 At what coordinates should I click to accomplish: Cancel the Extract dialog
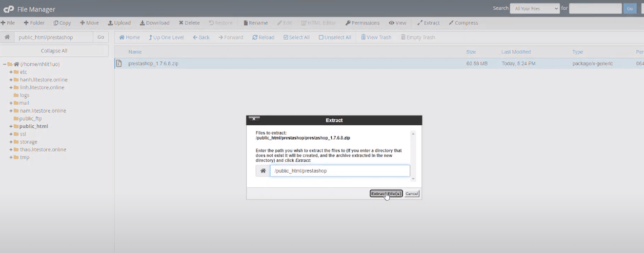pos(412,194)
